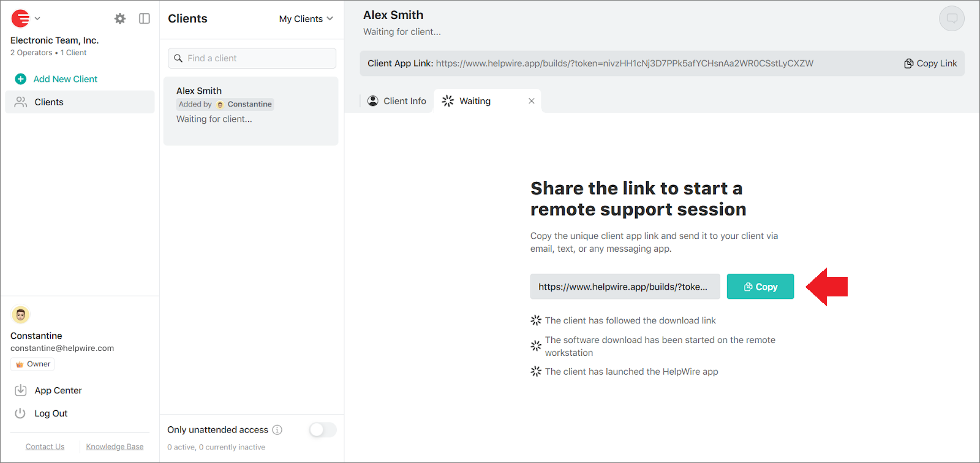The image size is (980, 463).
Task: Open the Clients menu item
Action: click(80, 102)
